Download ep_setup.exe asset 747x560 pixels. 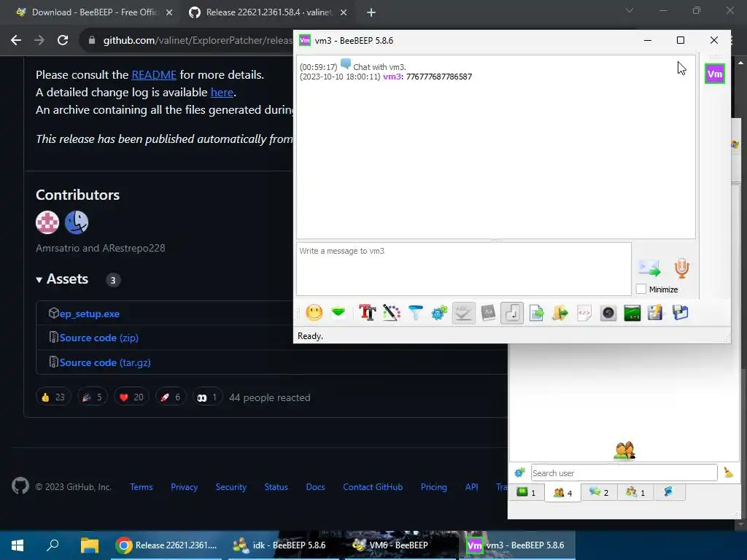(x=89, y=314)
